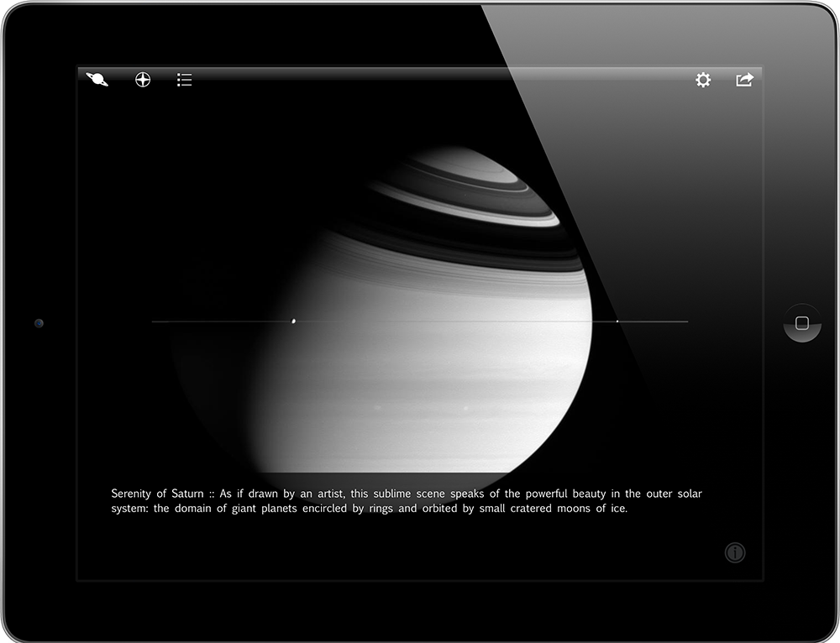The height and width of the screenshot is (643, 840).
Task: Share this Saturn image
Action: pyautogui.click(x=744, y=80)
